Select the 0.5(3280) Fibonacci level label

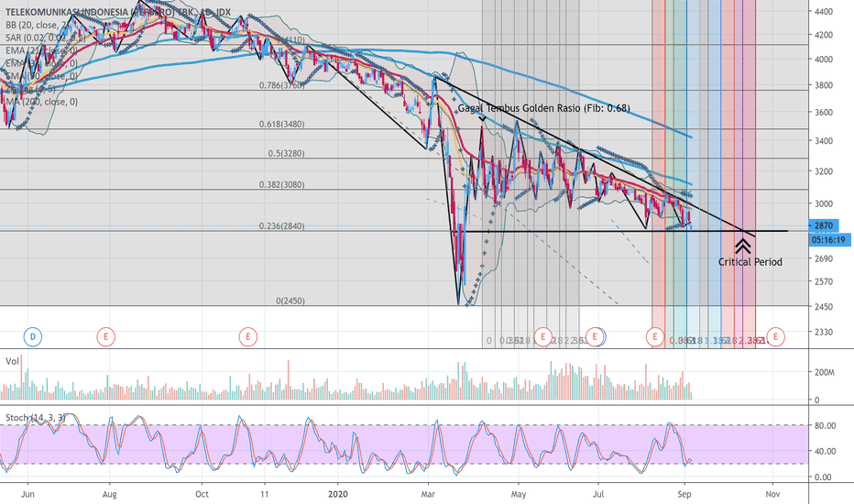click(x=286, y=154)
